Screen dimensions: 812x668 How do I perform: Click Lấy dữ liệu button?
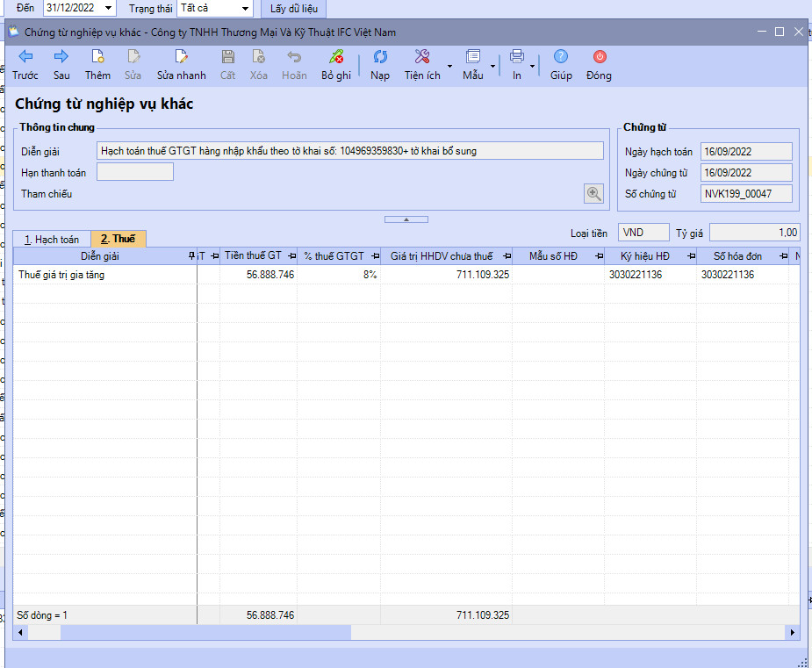[x=293, y=8]
